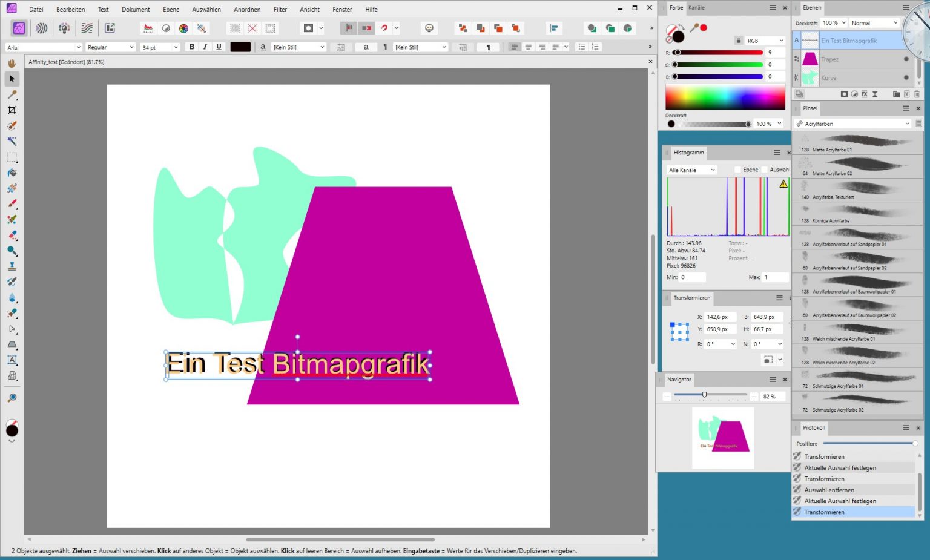The width and height of the screenshot is (930, 560).
Task: Open the Acrylfarben brush category dropdown
Action: coord(853,124)
